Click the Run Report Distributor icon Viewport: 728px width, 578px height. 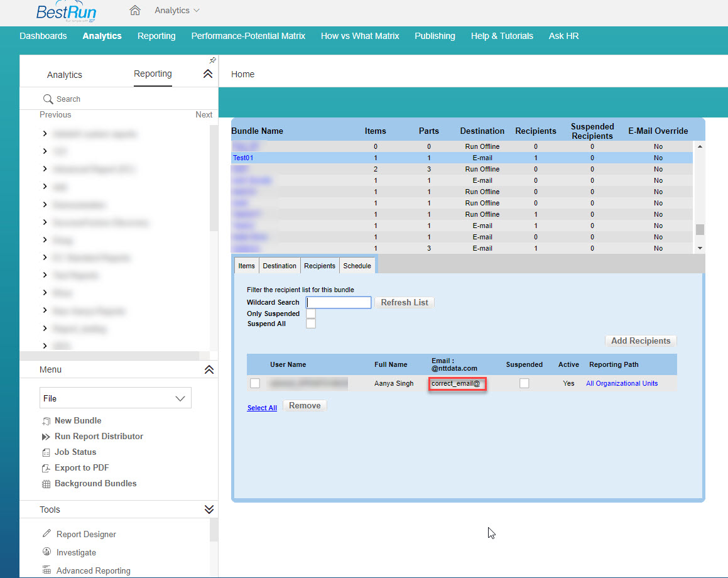point(46,437)
